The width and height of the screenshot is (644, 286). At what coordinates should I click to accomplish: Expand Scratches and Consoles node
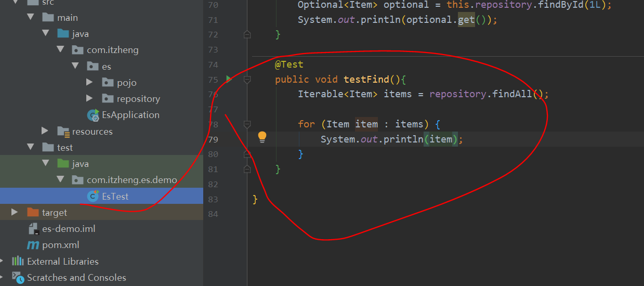coord(2,277)
